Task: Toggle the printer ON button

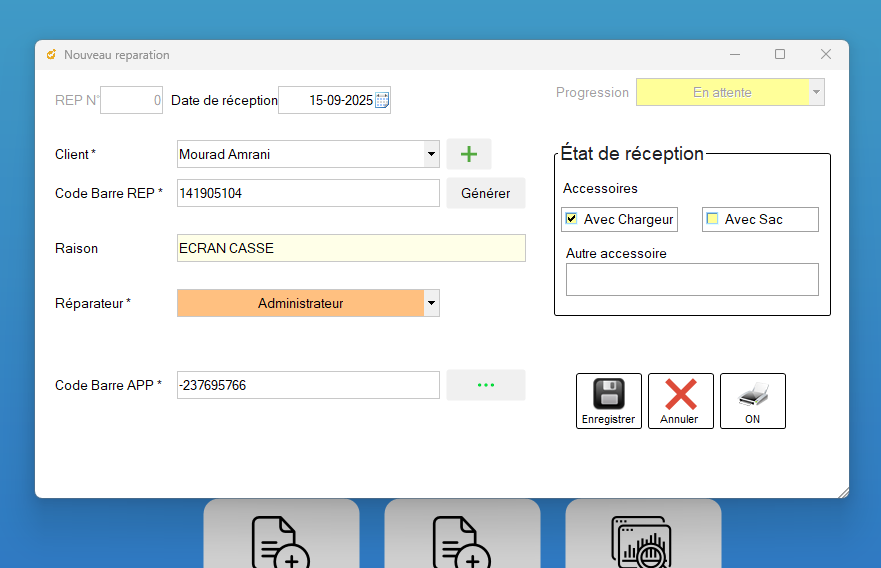Action: point(752,400)
